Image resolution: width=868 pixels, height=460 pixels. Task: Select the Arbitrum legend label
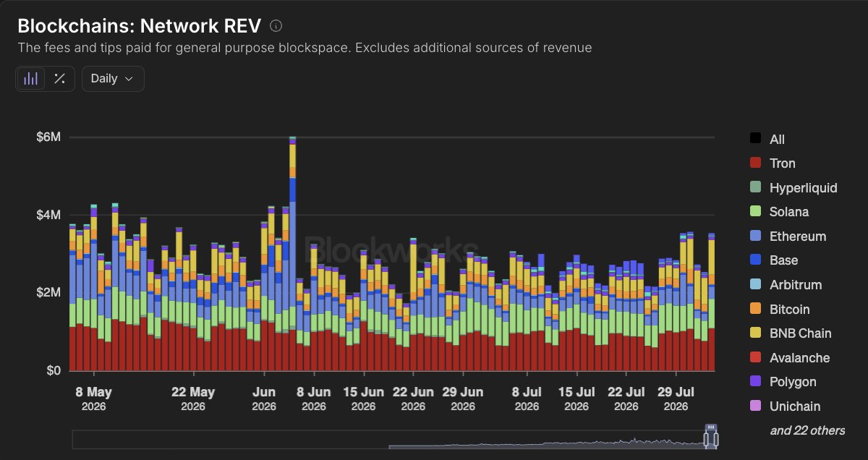[x=796, y=285]
